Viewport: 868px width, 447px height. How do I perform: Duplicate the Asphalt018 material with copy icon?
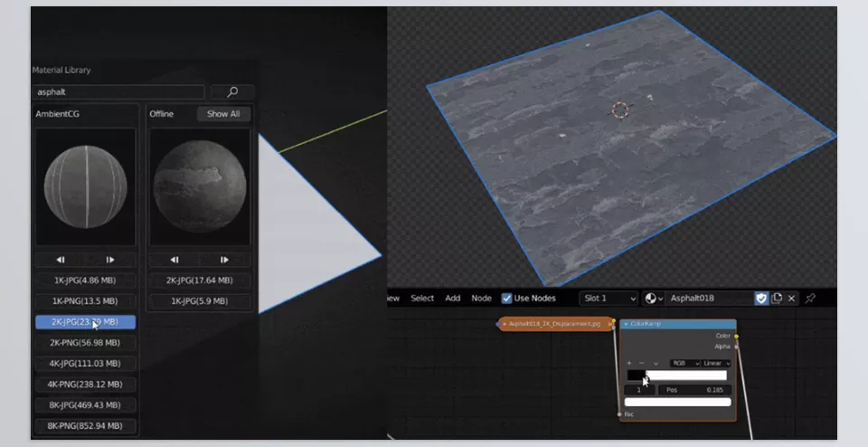(777, 299)
